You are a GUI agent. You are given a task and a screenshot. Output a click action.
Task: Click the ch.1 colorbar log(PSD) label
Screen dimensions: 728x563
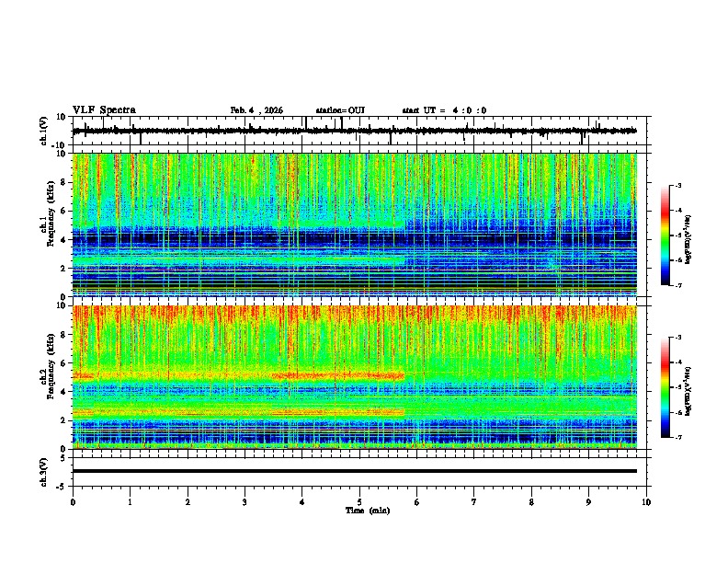(x=688, y=240)
